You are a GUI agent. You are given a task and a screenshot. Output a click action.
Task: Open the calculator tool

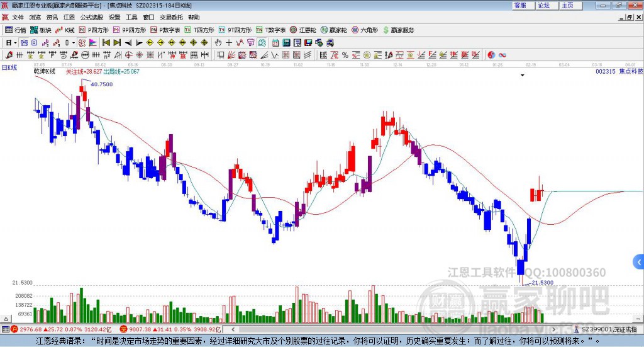point(287,43)
